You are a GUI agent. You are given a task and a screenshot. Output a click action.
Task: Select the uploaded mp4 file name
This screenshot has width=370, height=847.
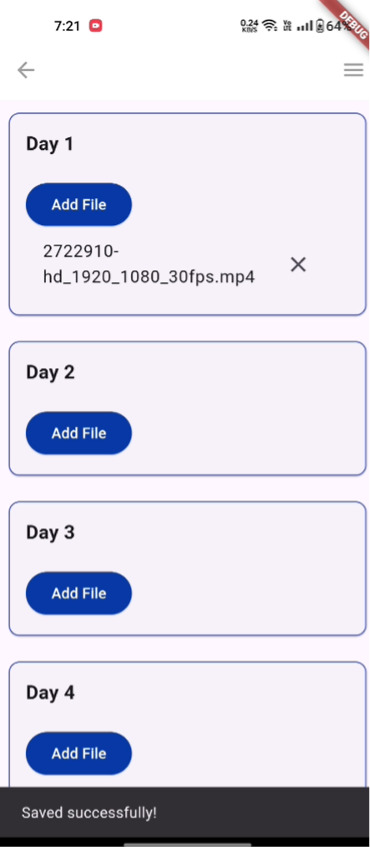coord(149,265)
